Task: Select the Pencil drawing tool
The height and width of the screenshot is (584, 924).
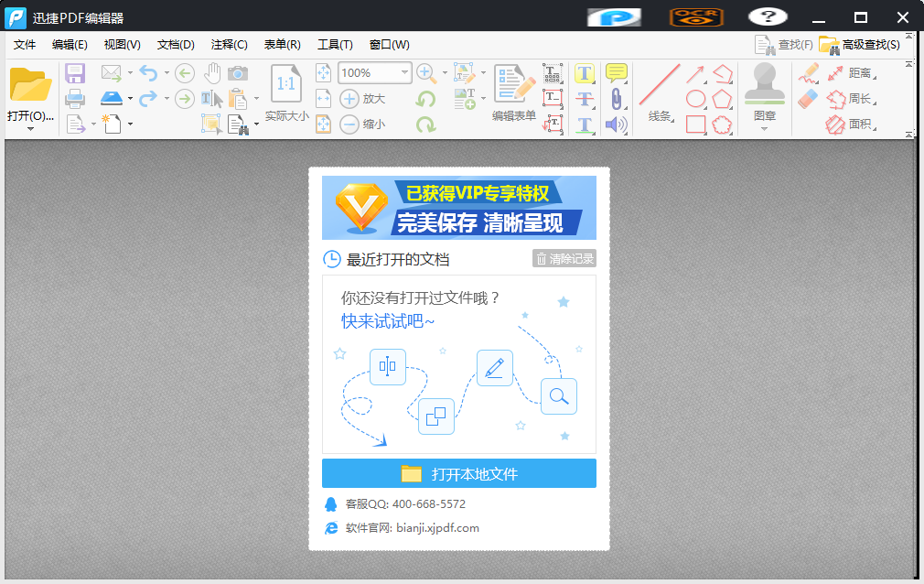Action: coord(809,73)
